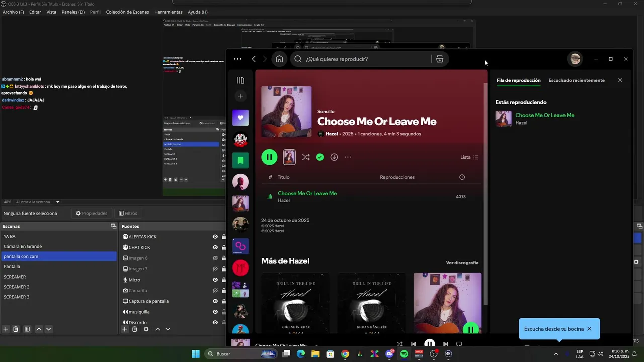Open OBS 'Paneles (D)' menu

[73, 12]
